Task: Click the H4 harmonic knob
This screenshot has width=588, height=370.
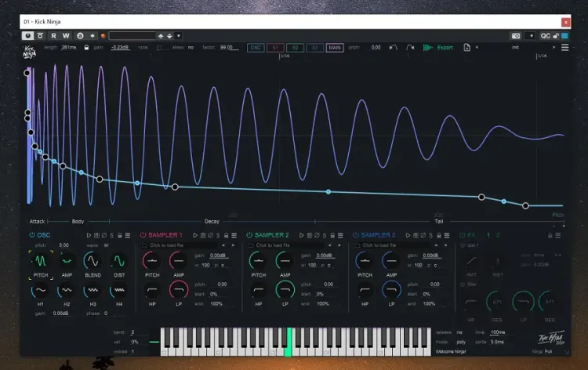Action: tap(119, 290)
